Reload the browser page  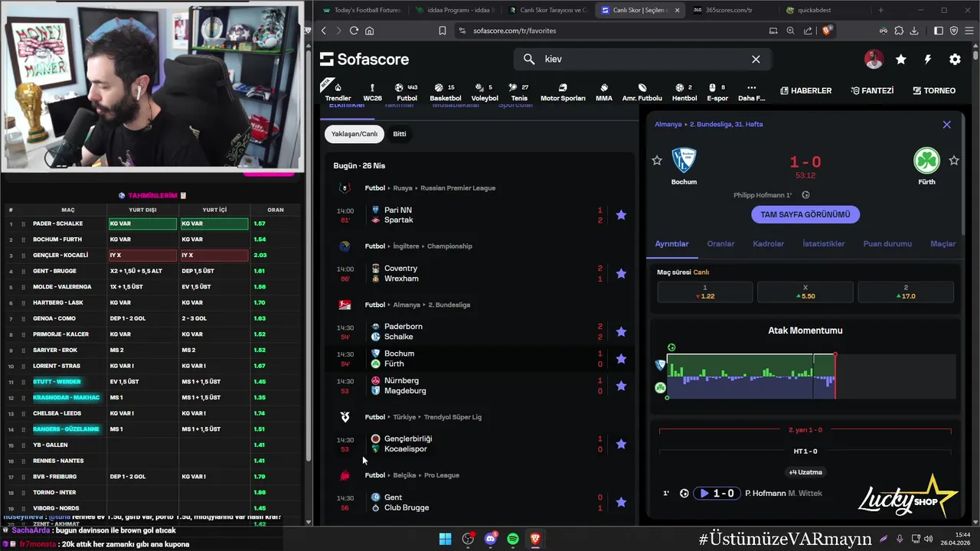pos(354,31)
